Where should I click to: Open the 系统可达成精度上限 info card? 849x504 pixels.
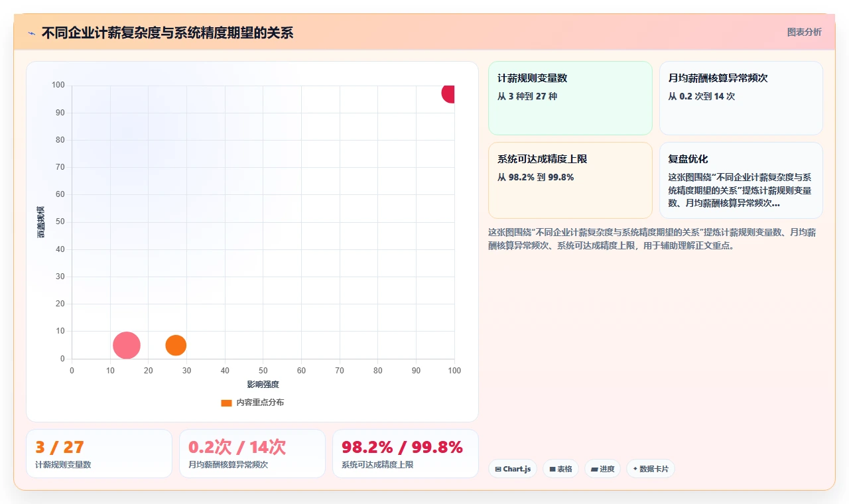click(x=570, y=180)
